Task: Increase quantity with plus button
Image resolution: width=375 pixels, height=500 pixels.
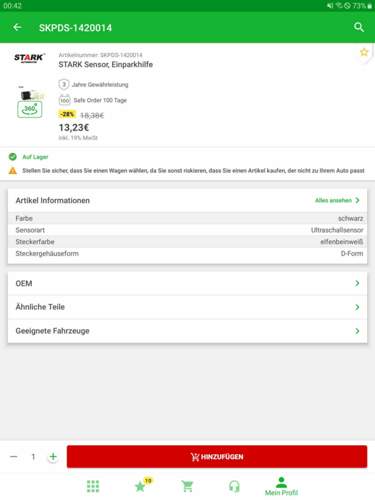Action: [53, 456]
